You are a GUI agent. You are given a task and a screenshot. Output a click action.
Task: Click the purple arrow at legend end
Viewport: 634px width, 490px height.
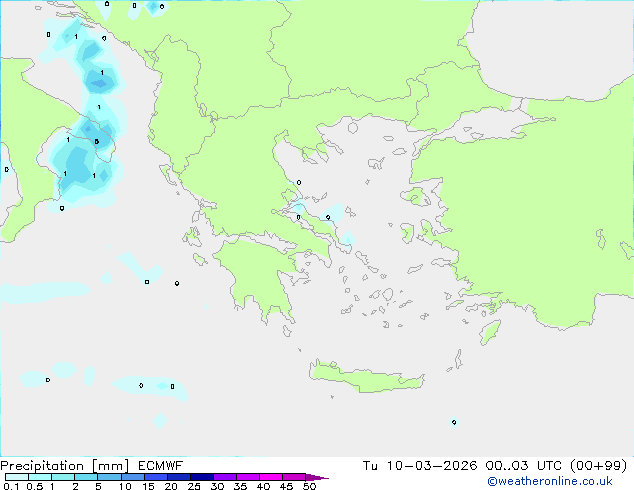(317, 477)
